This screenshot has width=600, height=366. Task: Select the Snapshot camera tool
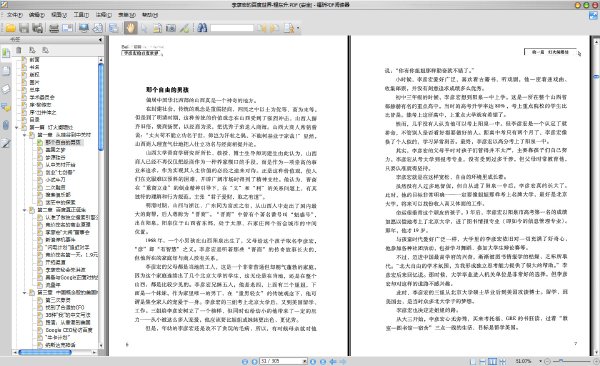[x=171, y=28]
